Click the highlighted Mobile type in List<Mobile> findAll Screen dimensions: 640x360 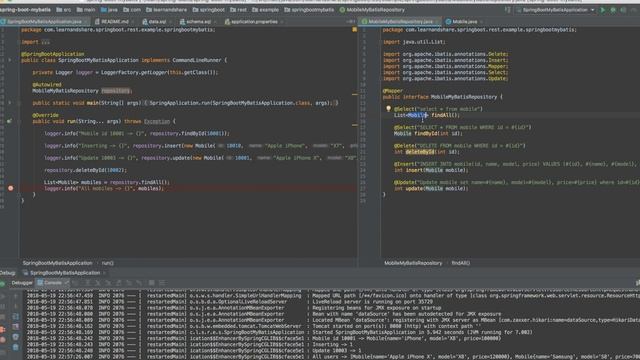pyautogui.click(x=417, y=115)
